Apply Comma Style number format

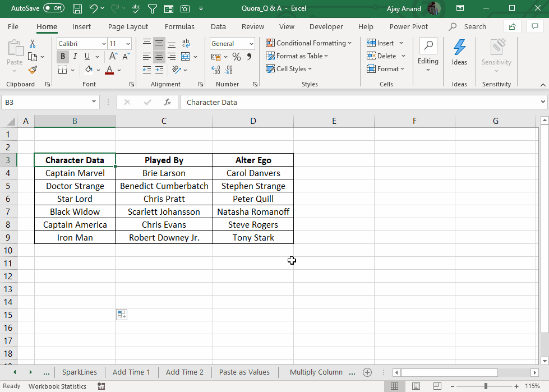click(x=249, y=57)
